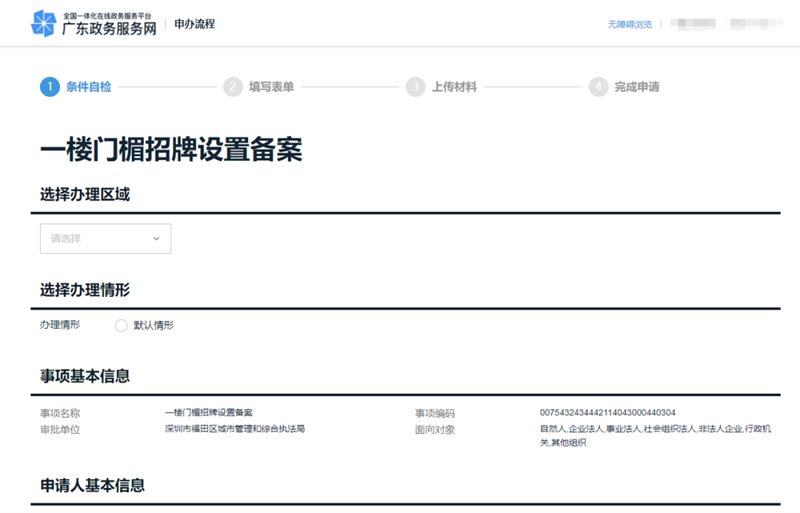Go to the 填写表单 step
800x513 pixels.
271,87
